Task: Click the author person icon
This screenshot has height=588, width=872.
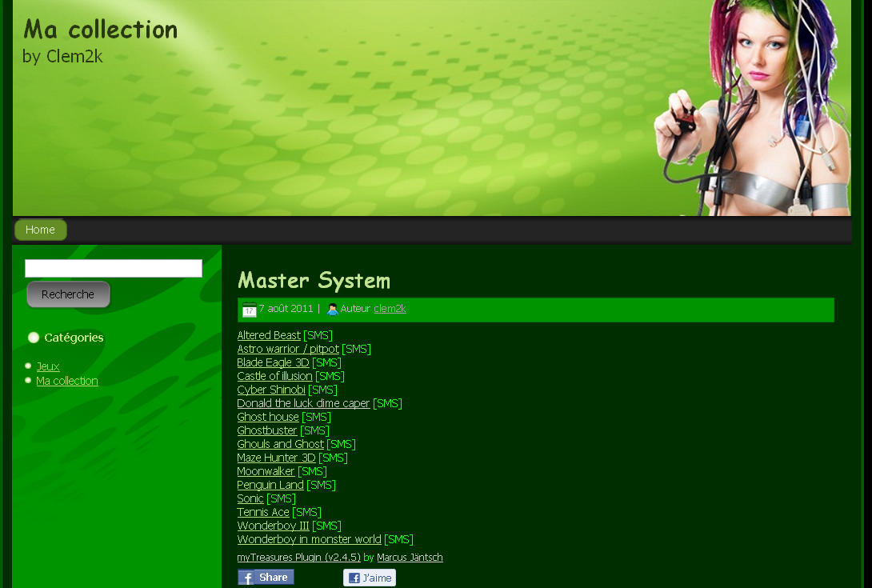Action: click(x=333, y=310)
